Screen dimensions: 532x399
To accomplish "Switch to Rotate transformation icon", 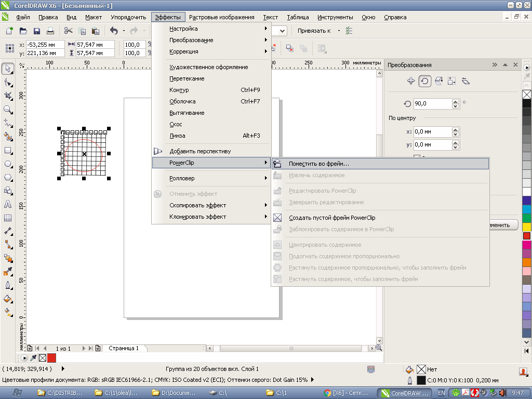I will 425,81.
